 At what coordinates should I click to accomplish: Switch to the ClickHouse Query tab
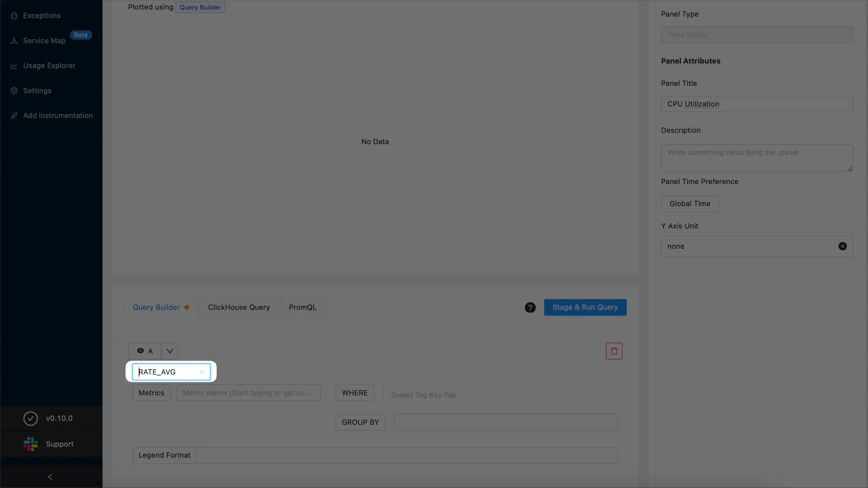click(239, 307)
